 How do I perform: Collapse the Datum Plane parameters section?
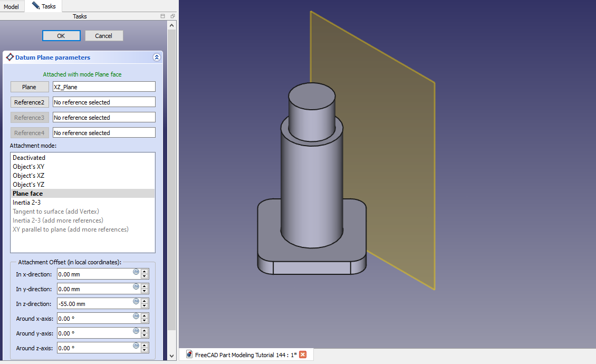coord(156,58)
